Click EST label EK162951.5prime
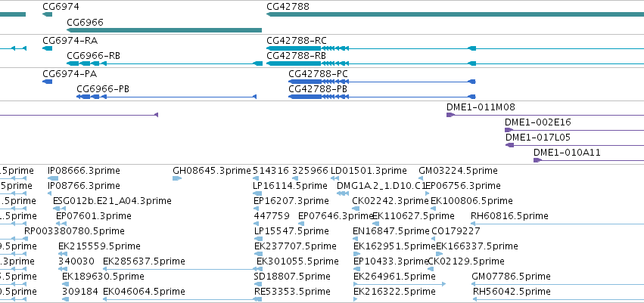644x303 pixels. (394, 246)
